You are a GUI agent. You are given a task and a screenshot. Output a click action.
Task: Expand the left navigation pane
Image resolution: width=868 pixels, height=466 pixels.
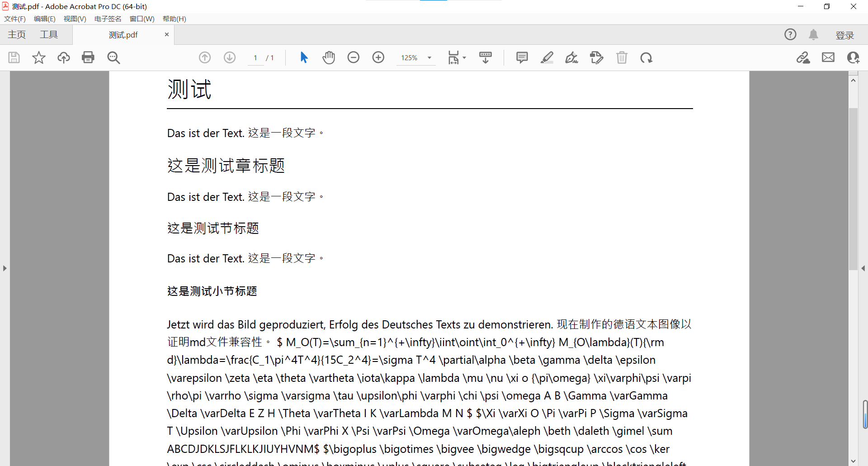coord(5,268)
